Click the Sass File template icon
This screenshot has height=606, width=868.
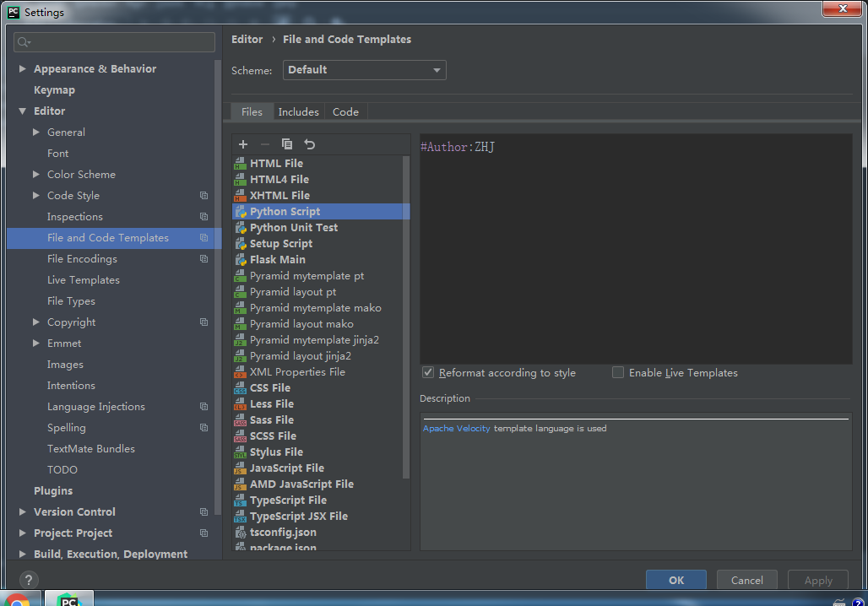click(x=241, y=420)
